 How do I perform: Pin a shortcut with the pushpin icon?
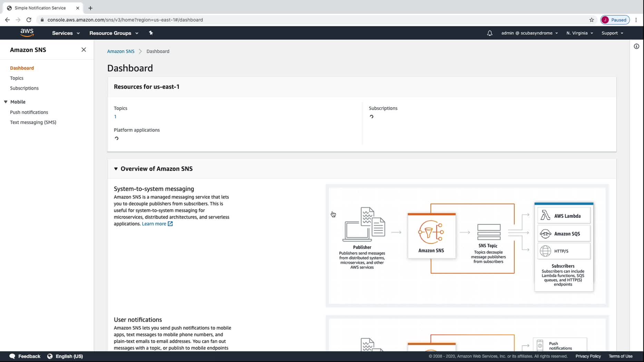point(151,33)
